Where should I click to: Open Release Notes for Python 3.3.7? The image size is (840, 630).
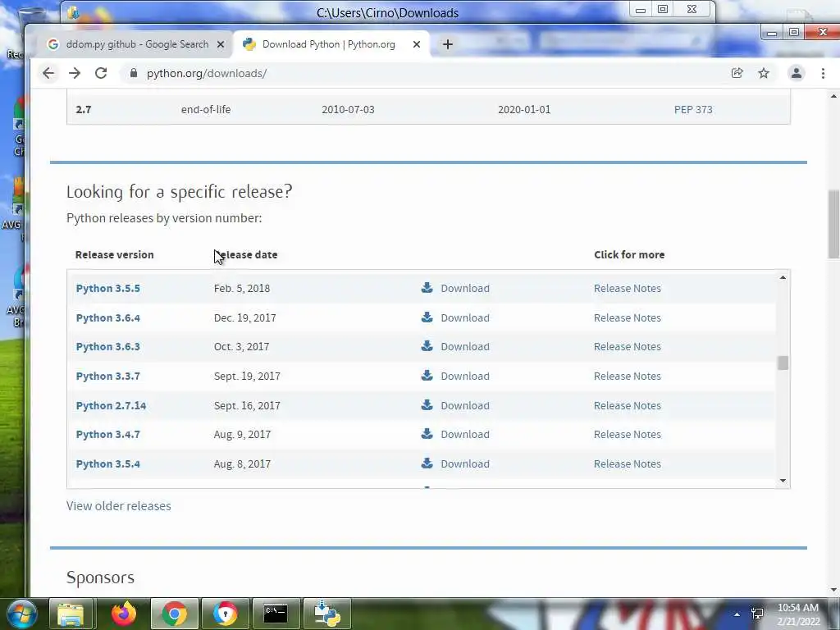coord(628,376)
